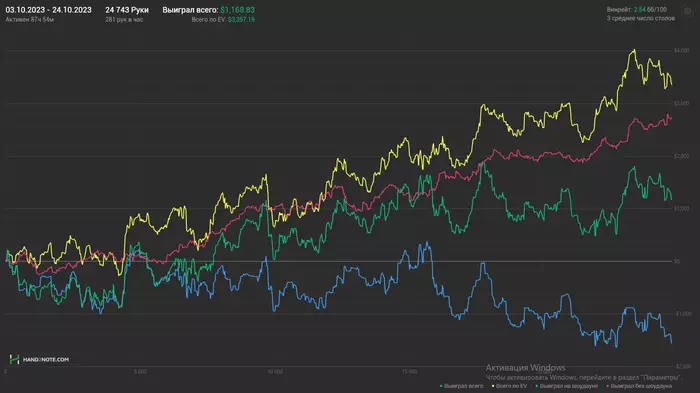Toggle the Выиграл на шоудауне series label

click(x=568, y=386)
